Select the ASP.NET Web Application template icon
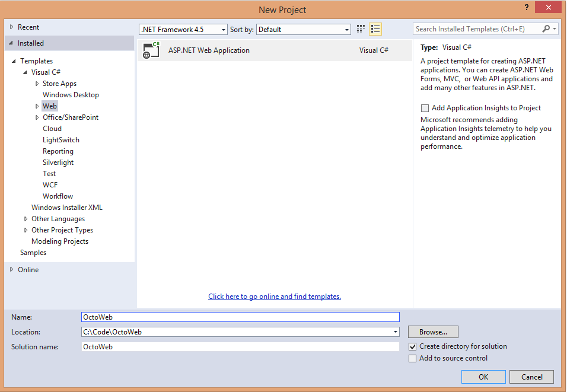The image size is (567, 392). pyautogui.click(x=151, y=50)
